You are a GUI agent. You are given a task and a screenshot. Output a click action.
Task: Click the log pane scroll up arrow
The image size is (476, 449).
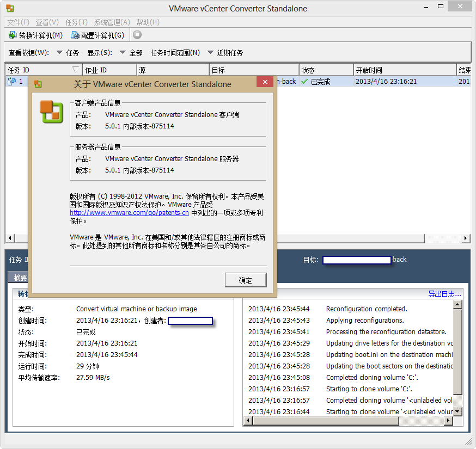coord(457,304)
